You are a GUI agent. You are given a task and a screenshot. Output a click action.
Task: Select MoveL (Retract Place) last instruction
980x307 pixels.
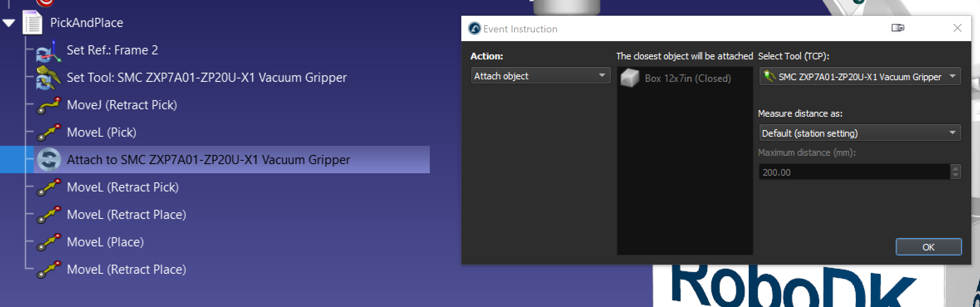point(126,270)
